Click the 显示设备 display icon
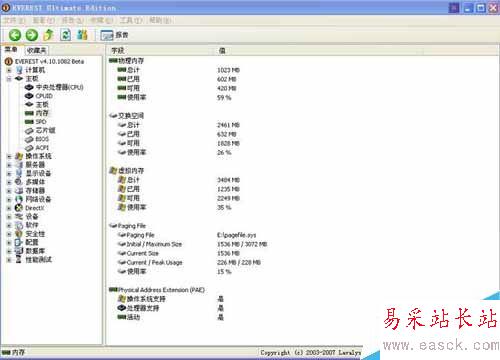Image resolution: width=500 pixels, height=360 pixels. [x=19, y=173]
